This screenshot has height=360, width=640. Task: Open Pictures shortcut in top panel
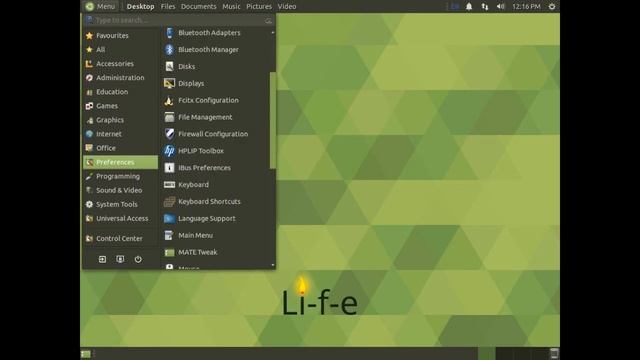click(259, 7)
